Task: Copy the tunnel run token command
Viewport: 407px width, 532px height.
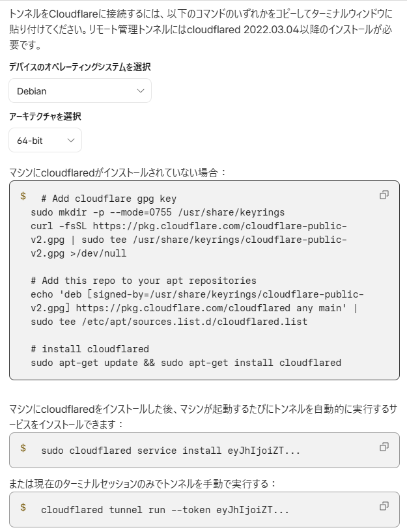Action: pyautogui.click(x=384, y=506)
